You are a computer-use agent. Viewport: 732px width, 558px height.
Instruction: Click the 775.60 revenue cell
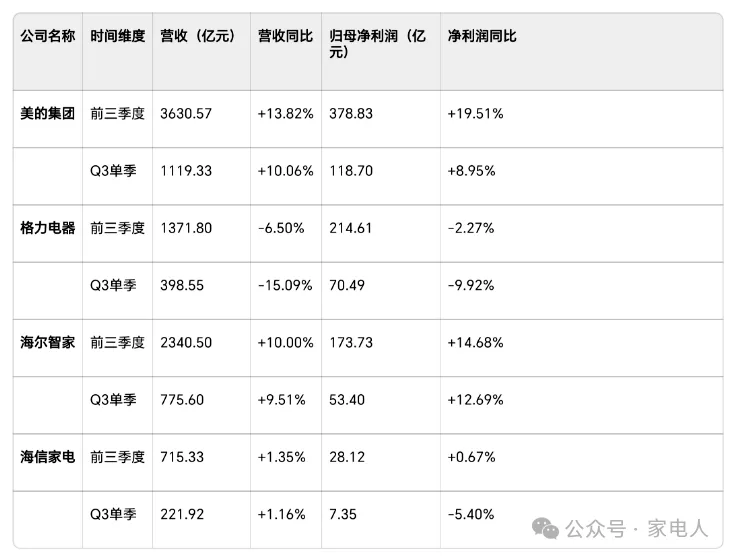click(x=182, y=400)
